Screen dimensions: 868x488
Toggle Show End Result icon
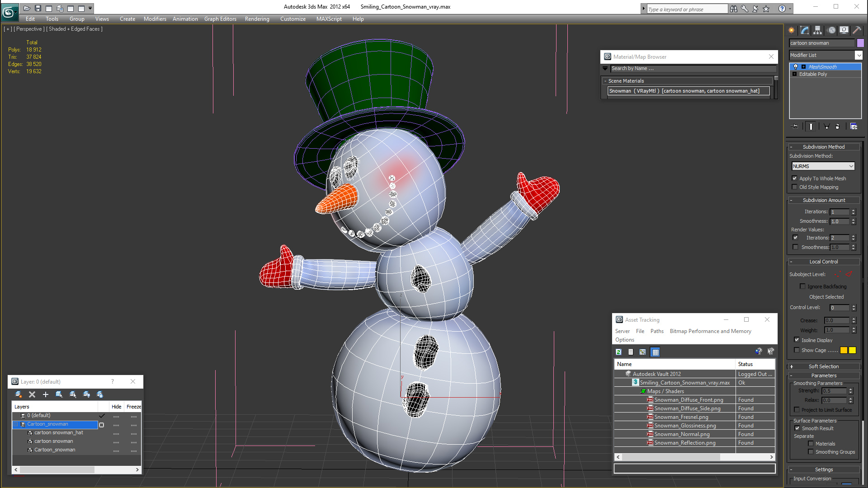tap(811, 127)
